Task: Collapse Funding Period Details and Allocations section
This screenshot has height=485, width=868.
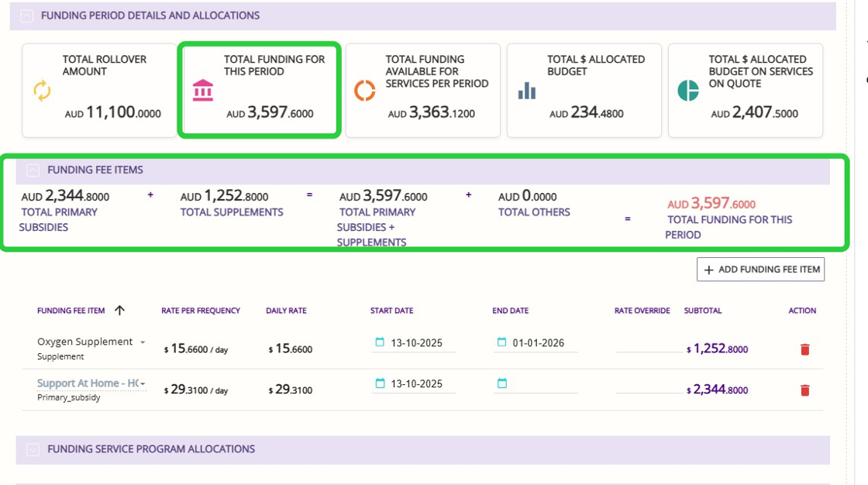Action: coord(26,15)
